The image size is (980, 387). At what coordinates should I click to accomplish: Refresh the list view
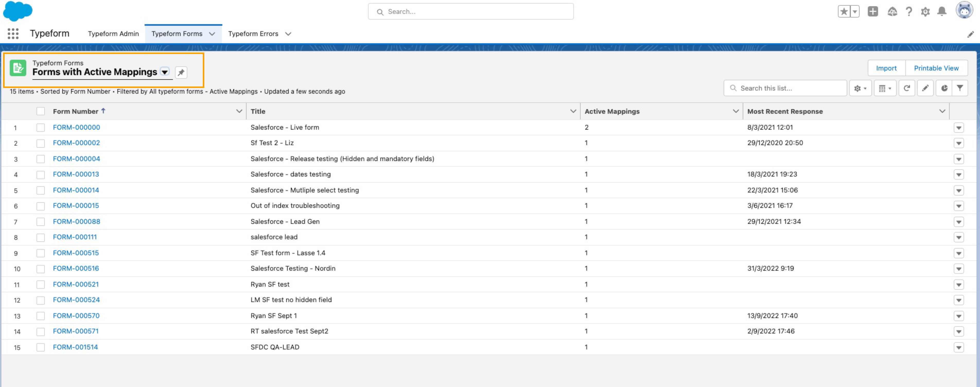[x=907, y=88]
